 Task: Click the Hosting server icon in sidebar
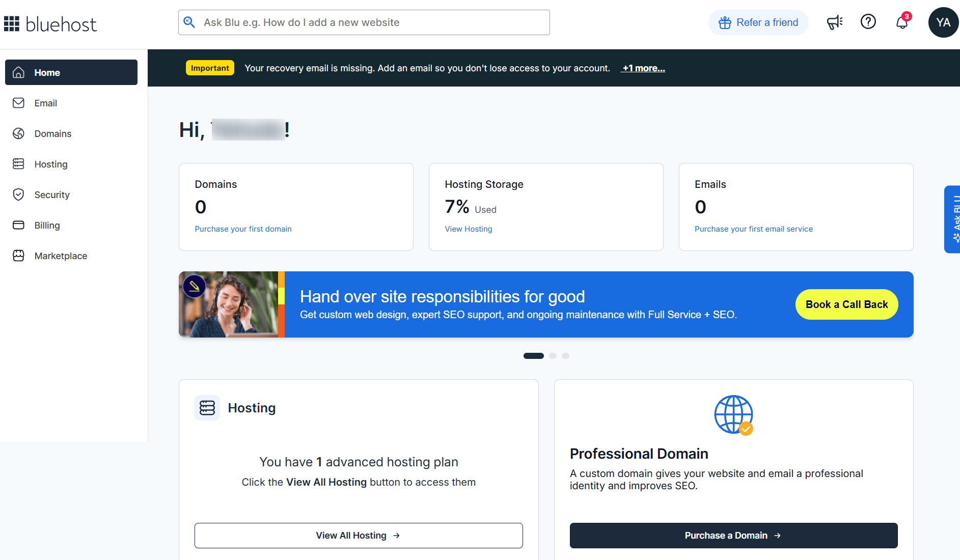pos(18,164)
